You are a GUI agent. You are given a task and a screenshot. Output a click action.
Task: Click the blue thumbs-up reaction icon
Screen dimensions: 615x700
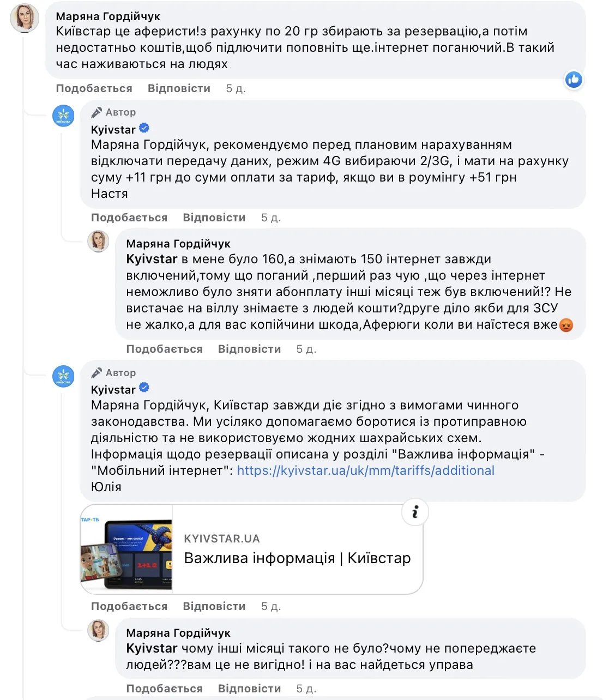click(x=573, y=80)
